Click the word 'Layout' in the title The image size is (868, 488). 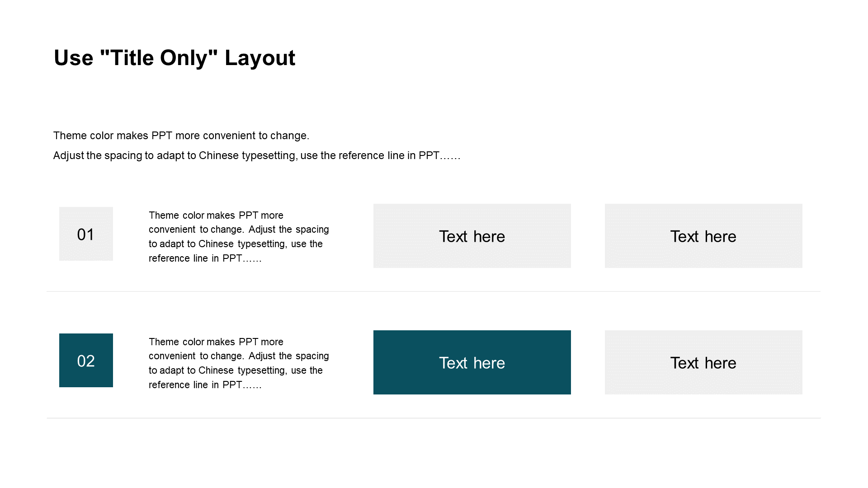(x=260, y=58)
